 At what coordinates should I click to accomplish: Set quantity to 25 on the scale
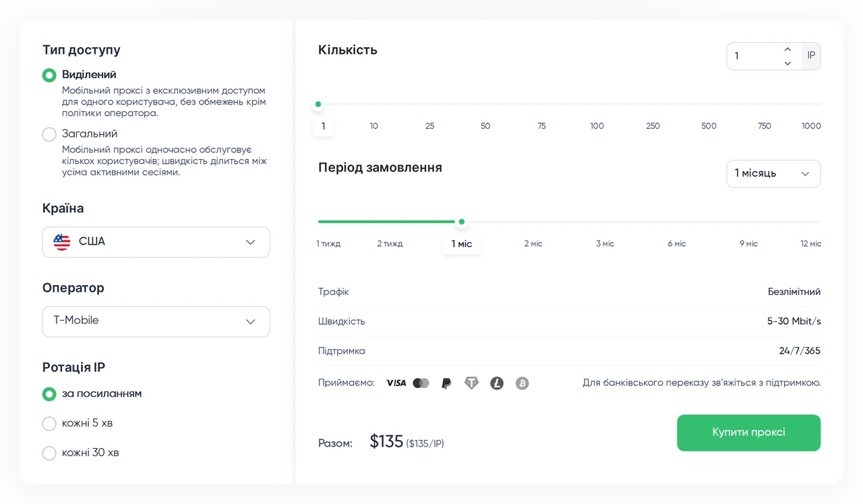coord(429,126)
